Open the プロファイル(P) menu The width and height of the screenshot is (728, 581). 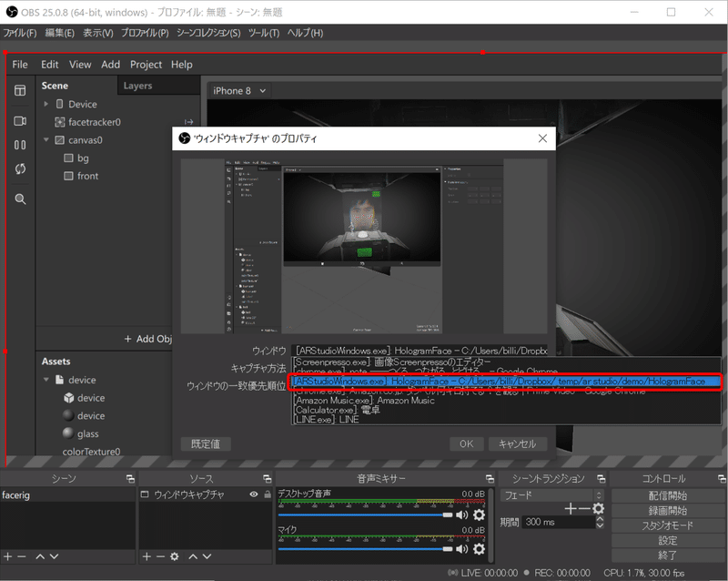click(145, 33)
